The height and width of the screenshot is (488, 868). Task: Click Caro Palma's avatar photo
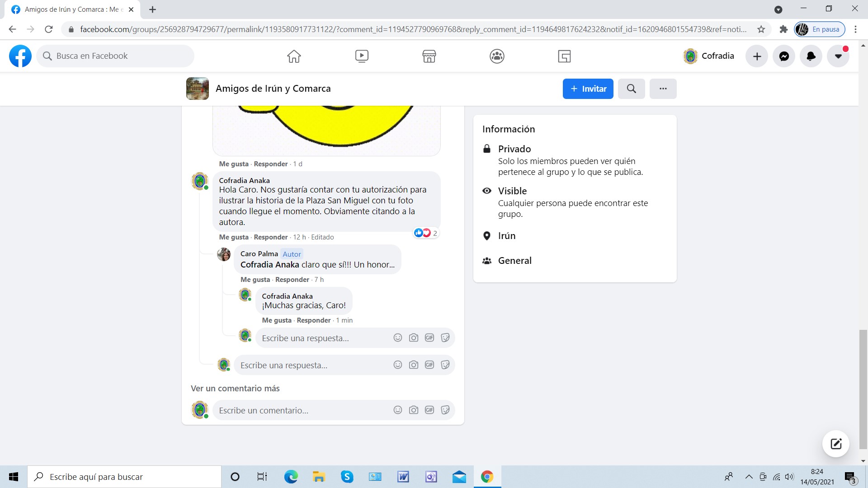[x=224, y=254]
